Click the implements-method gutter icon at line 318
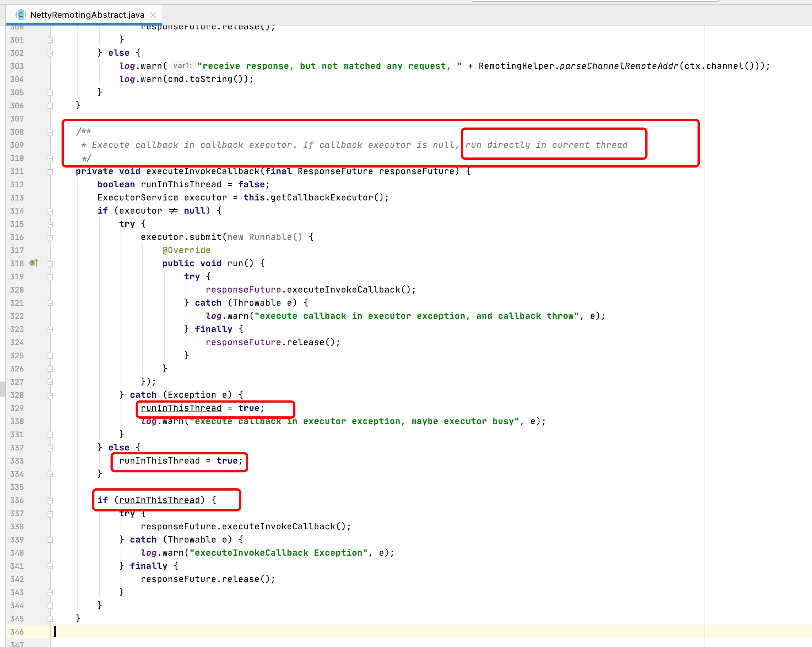812x647 pixels. [x=33, y=263]
